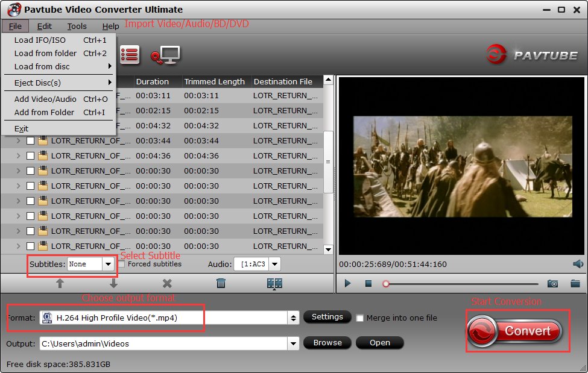Click the Open output folder button
588x373 pixels.
coord(379,343)
